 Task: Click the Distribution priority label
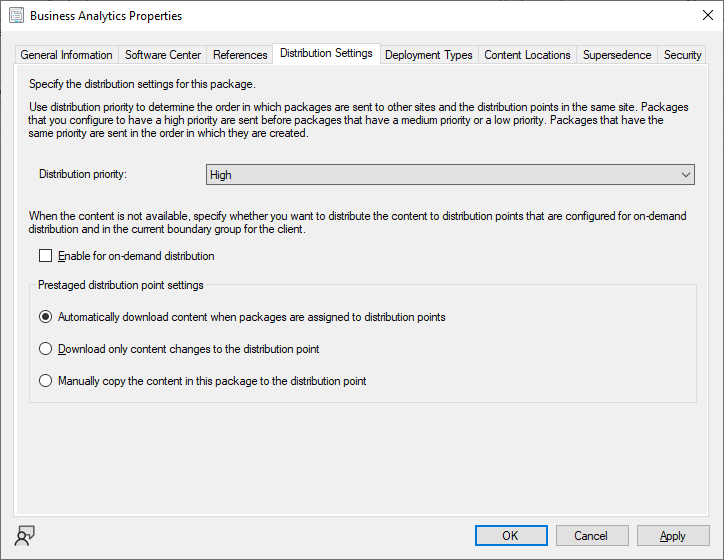[x=83, y=174]
